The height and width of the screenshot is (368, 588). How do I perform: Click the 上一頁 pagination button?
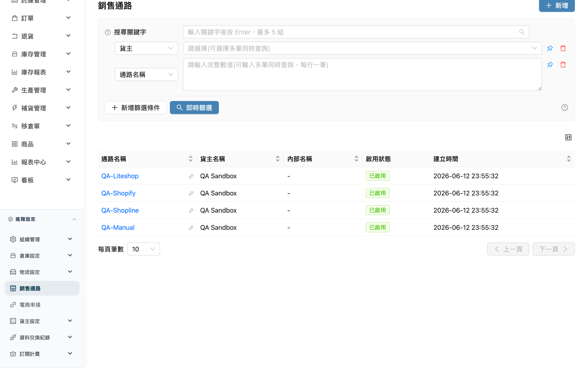[x=508, y=249]
